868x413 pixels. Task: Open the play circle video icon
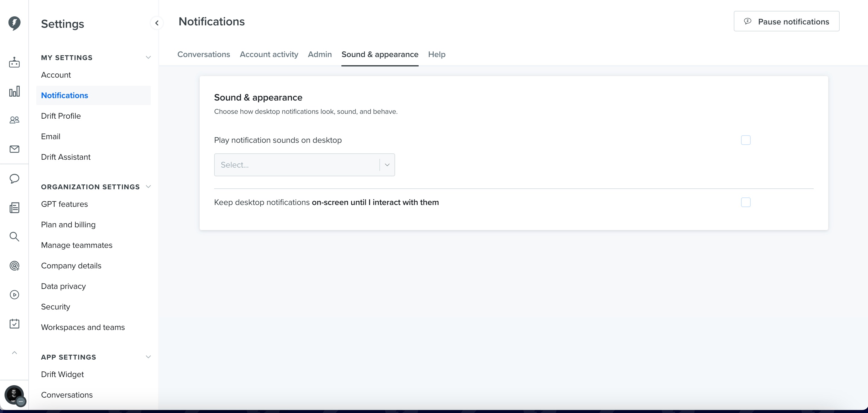(14, 295)
